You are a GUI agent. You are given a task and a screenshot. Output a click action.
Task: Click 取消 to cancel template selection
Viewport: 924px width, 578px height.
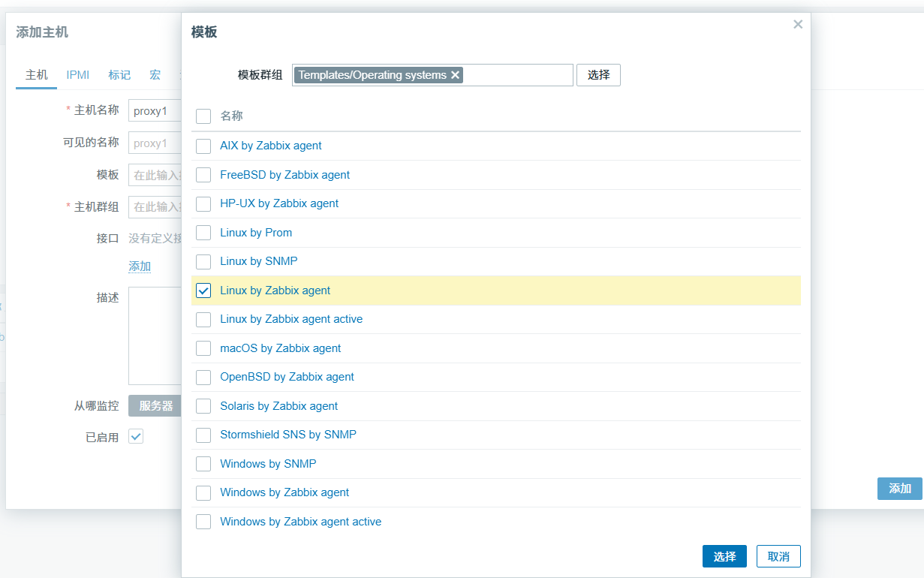[778, 556]
